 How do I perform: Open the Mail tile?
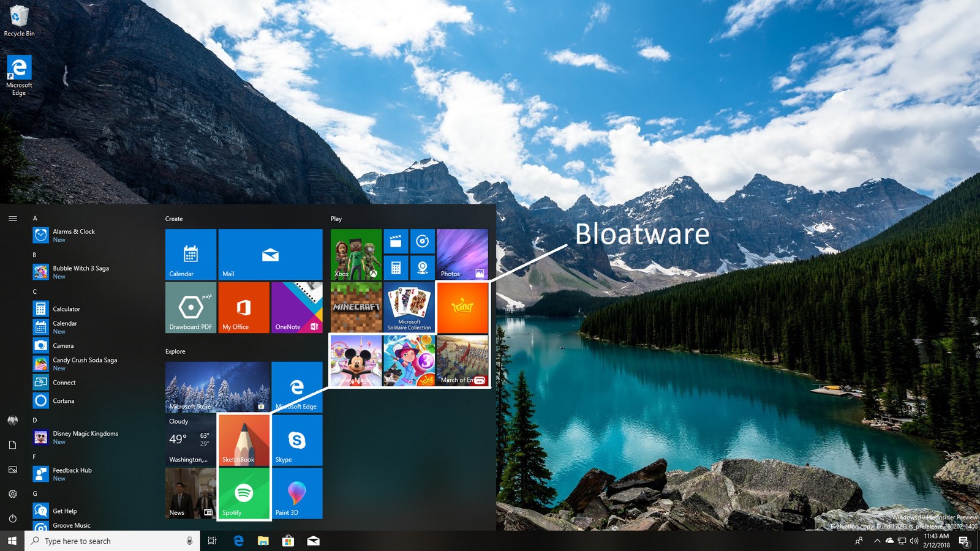[x=270, y=255]
